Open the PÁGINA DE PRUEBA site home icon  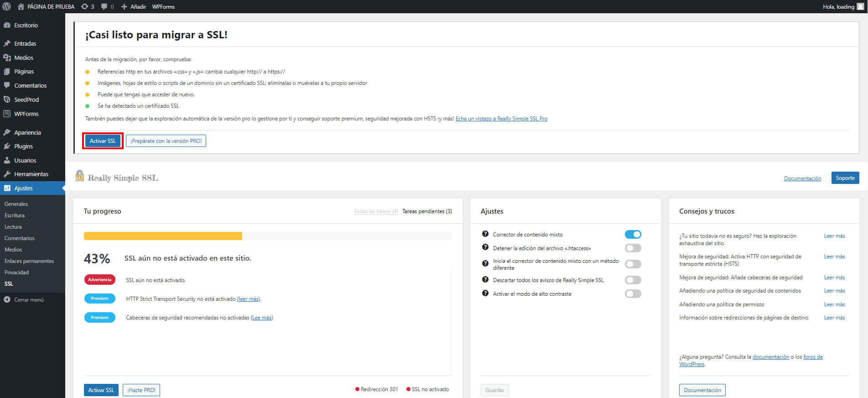[21, 6]
